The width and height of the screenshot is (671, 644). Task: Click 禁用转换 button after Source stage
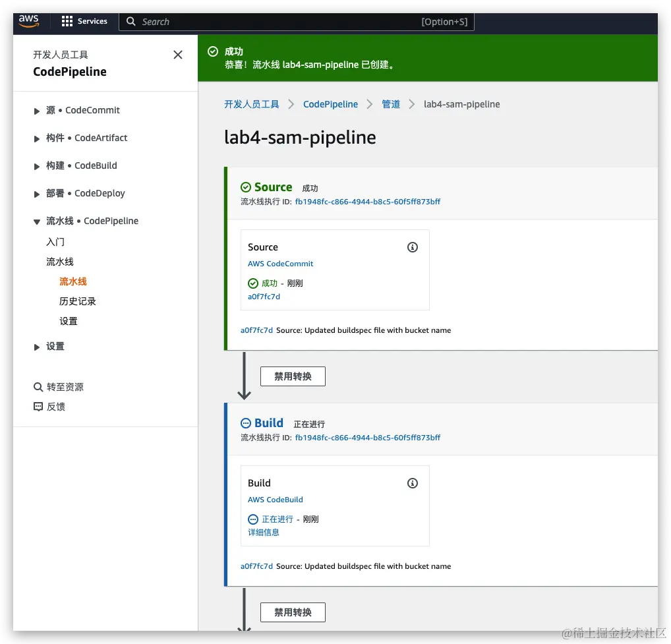pos(293,376)
